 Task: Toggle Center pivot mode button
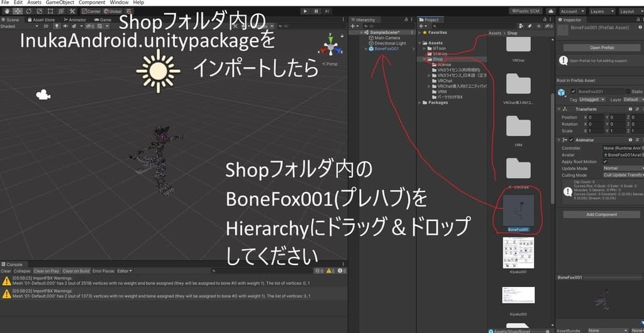click(91, 11)
